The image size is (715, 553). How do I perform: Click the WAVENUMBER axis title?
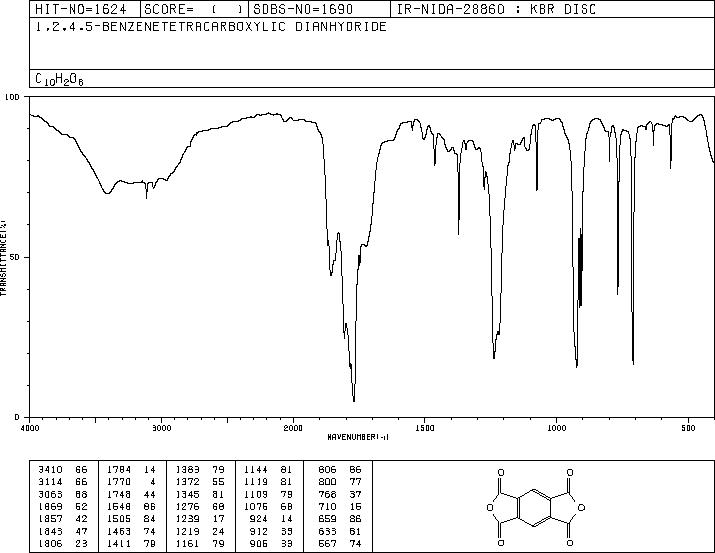tap(358, 437)
